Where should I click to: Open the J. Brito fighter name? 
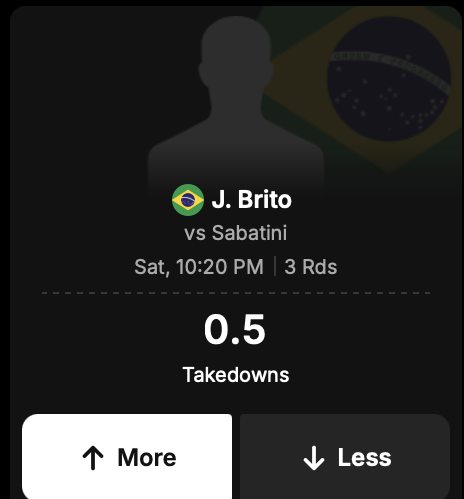click(252, 200)
